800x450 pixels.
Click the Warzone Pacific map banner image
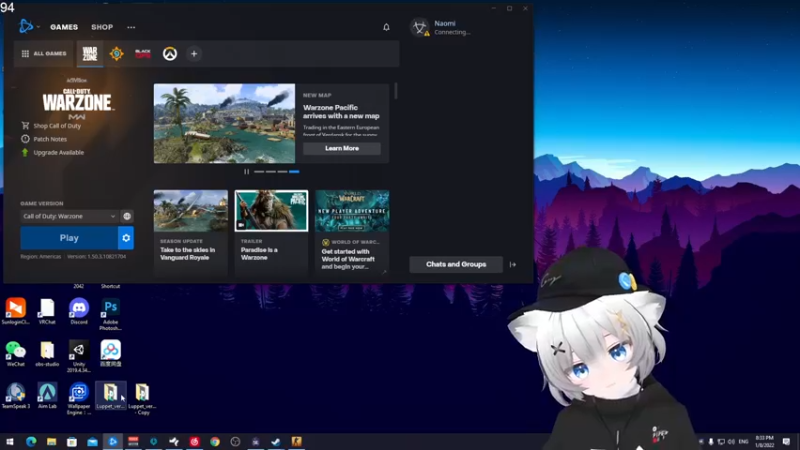pyautogui.click(x=224, y=123)
